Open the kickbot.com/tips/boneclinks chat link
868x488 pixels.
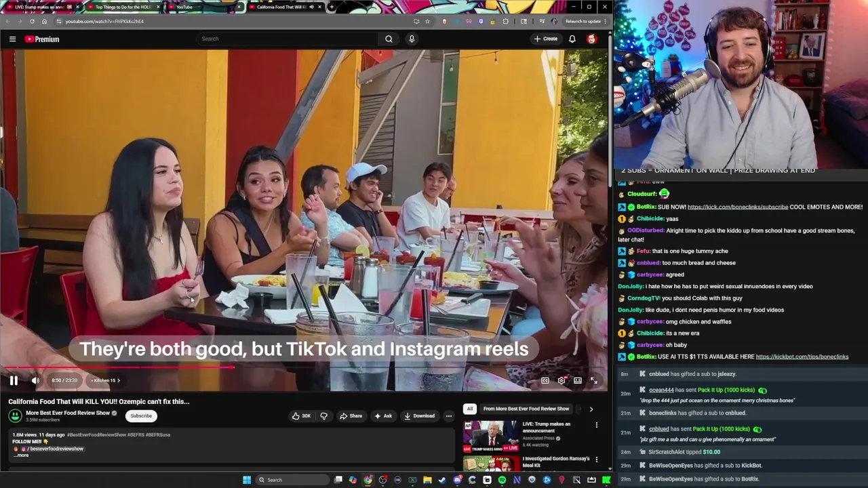802,357
